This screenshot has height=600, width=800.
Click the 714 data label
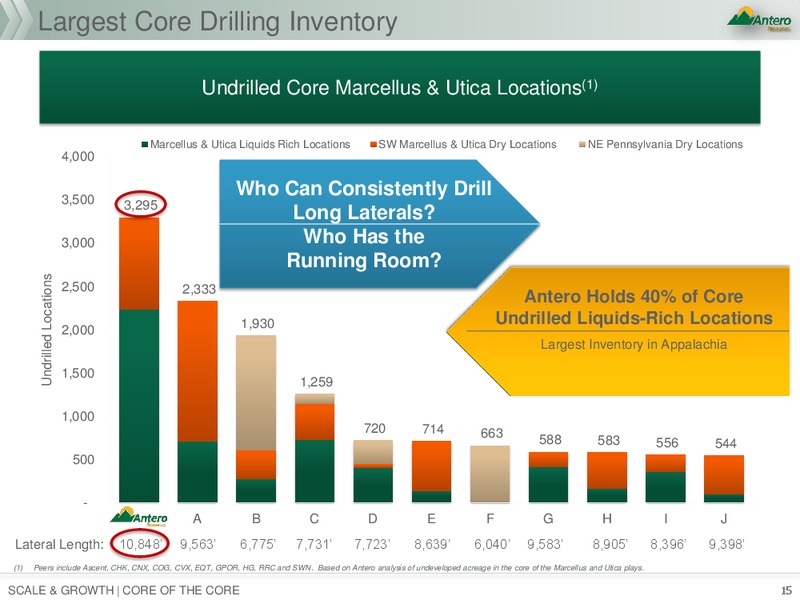433,429
